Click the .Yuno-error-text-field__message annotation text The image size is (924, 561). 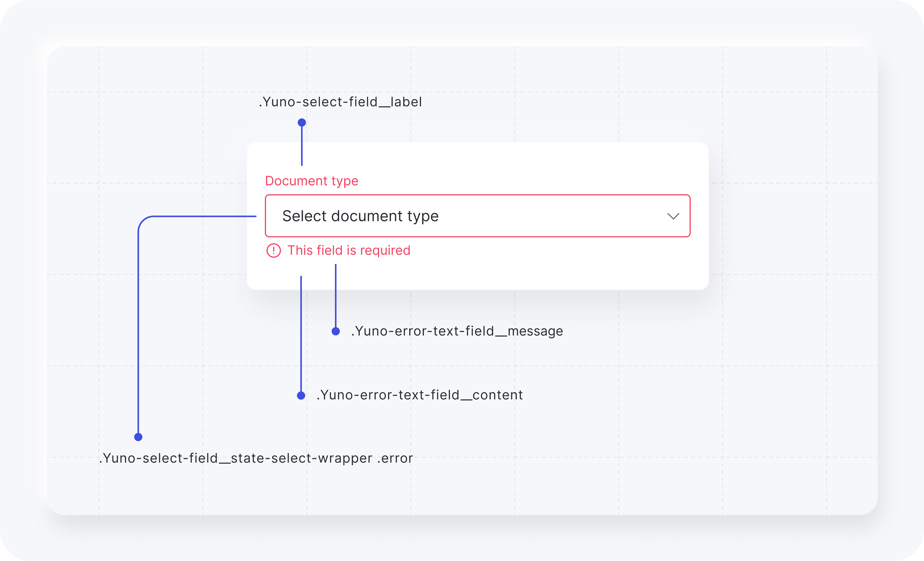click(x=457, y=331)
